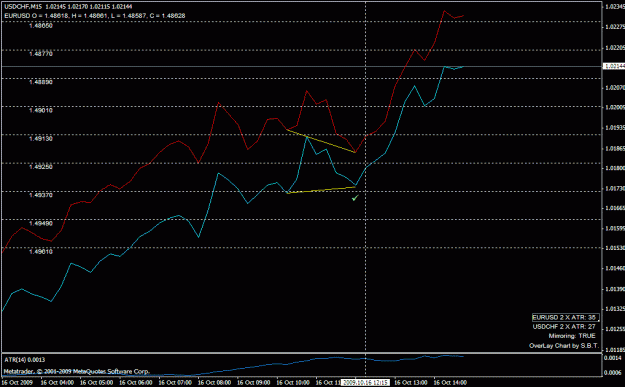Click the 16 Oct 06:00 time axis label
Image resolution: width=625 pixels, height=387 pixels.
point(136,383)
